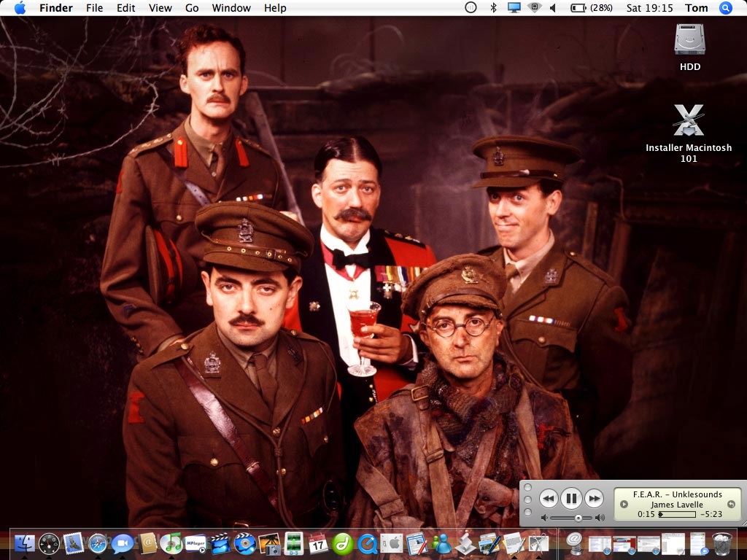
Task: Click the James Lavelle artist text
Action: (x=677, y=505)
